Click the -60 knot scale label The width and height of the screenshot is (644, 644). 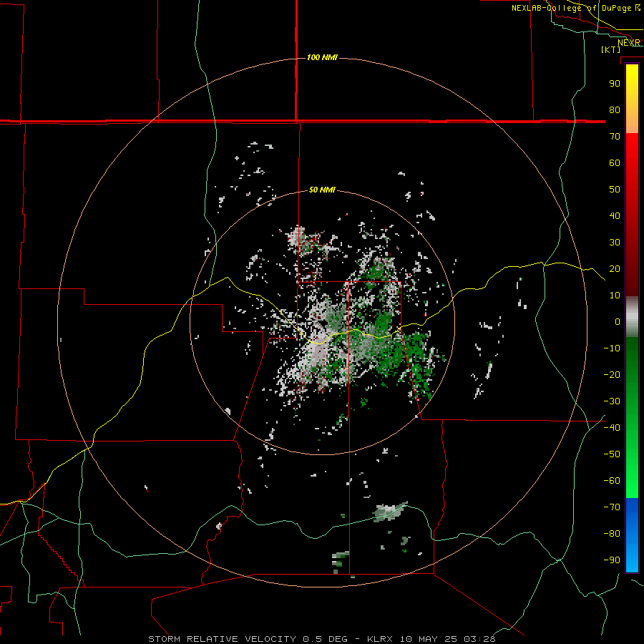[x=612, y=481]
